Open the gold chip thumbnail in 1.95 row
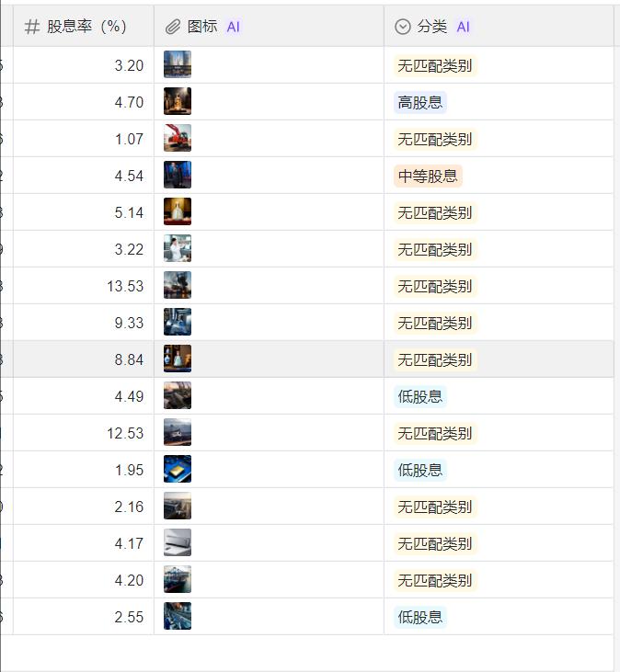 click(178, 469)
